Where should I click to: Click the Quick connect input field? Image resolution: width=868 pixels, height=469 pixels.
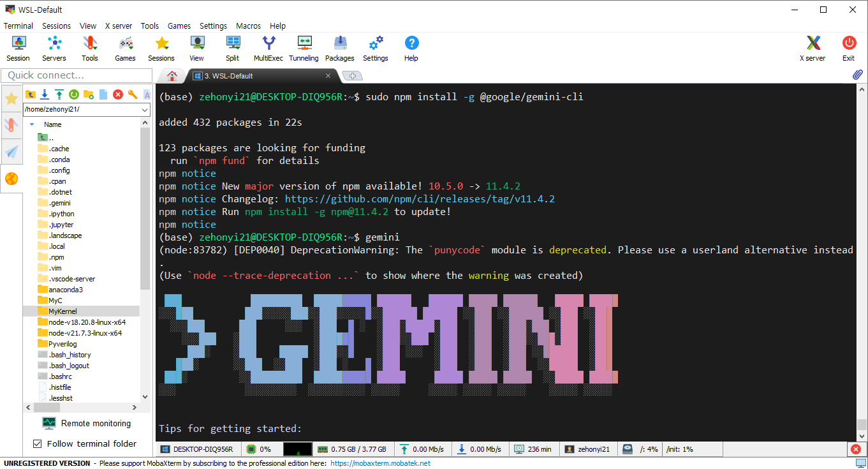tap(75, 75)
